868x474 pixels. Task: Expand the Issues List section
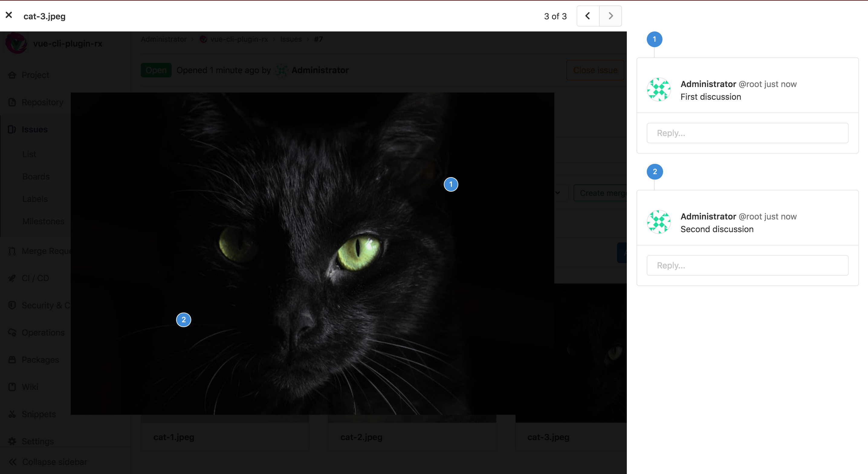[x=29, y=154]
